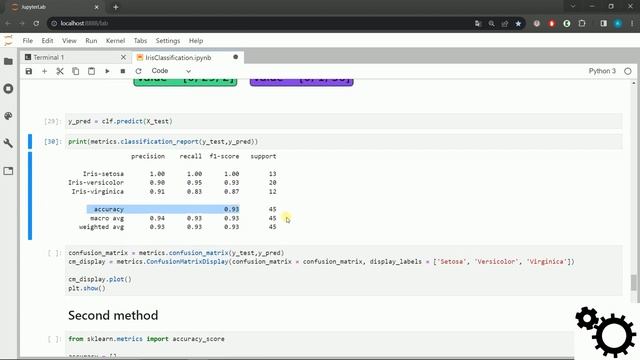The width and height of the screenshot is (640, 360).
Task: Open the cell type Code dropdown
Action: click(171, 71)
